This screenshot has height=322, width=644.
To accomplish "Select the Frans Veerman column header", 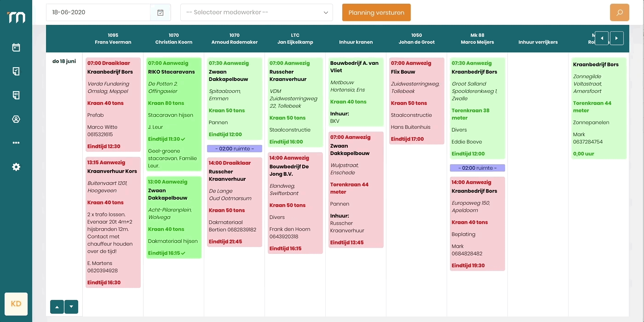I will pyautogui.click(x=113, y=39).
